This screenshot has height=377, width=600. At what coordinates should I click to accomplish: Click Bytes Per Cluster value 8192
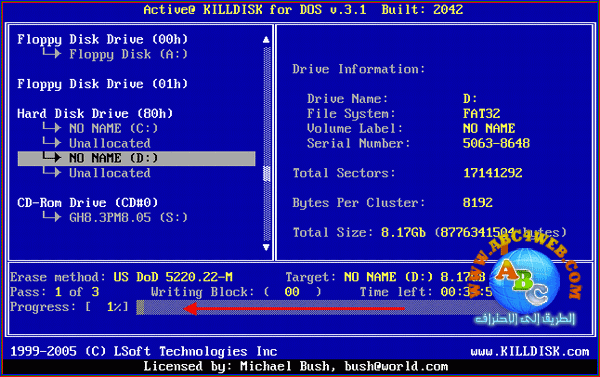(x=478, y=202)
